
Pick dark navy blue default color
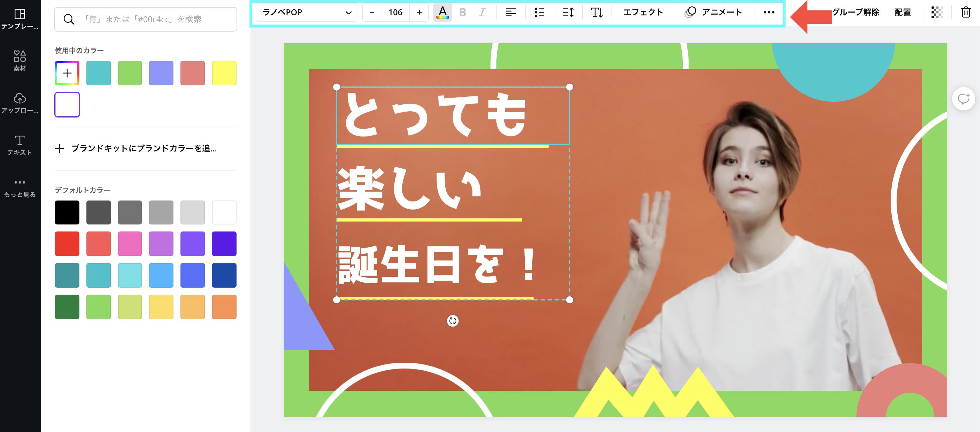pyautogui.click(x=224, y=275)
